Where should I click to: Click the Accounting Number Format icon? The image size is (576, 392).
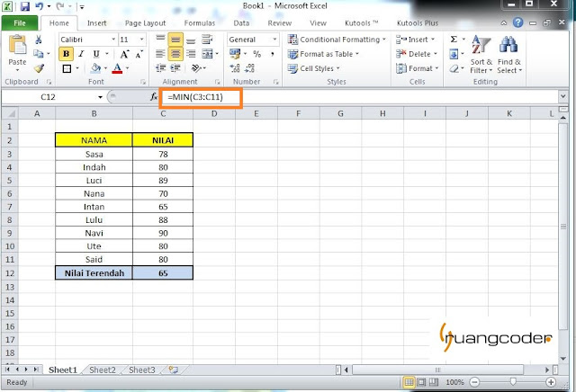(x=234, y=54)
